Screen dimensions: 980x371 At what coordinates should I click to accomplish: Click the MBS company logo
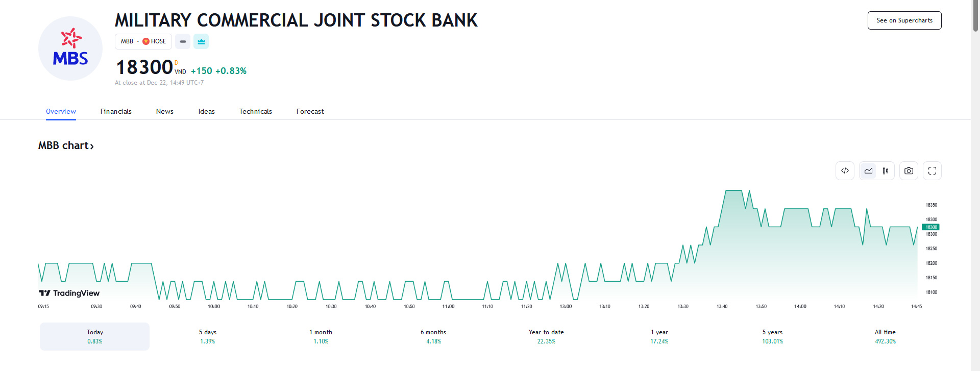point(70,48)
